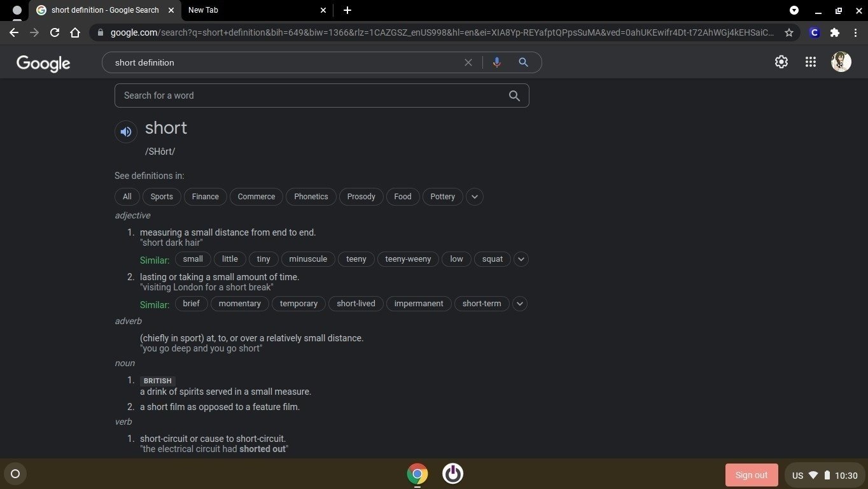Reload the current page
This screenshot has height=489, width=868.
point(55,32)
